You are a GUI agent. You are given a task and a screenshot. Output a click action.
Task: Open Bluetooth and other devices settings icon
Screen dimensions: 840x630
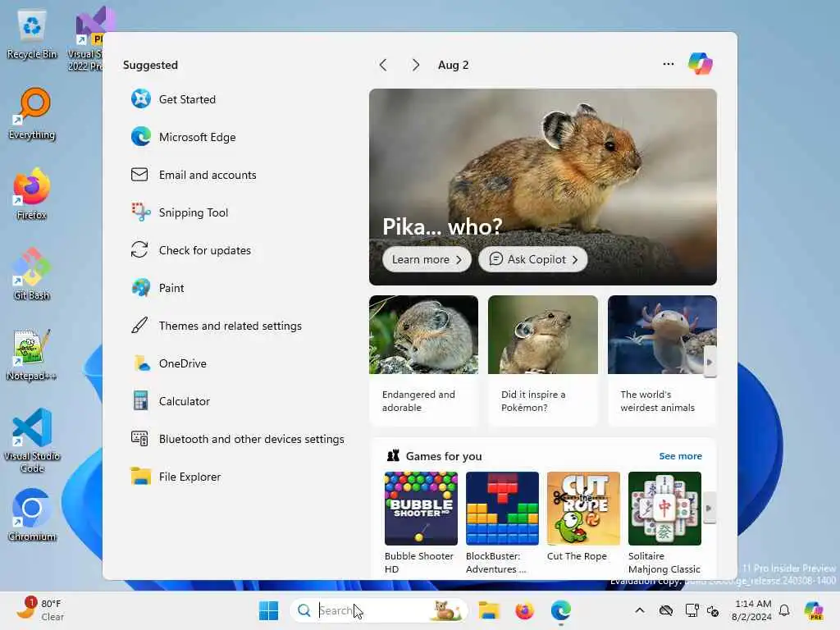point(139,439)
